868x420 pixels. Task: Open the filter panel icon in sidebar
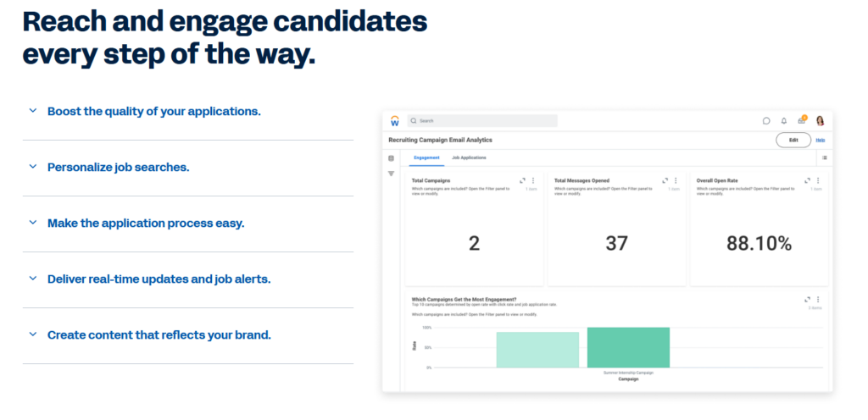tap(391, 174)
